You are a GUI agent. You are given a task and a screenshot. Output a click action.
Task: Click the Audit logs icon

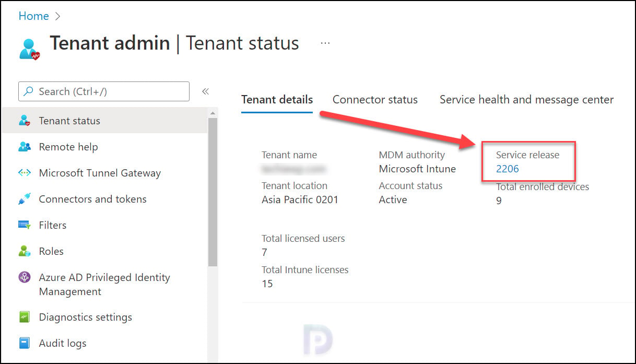click(x=25, y=343)
